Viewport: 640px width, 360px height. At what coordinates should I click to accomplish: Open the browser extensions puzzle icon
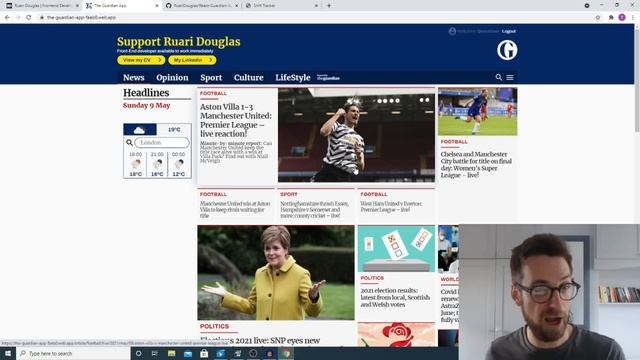click(x=611, y=18)
